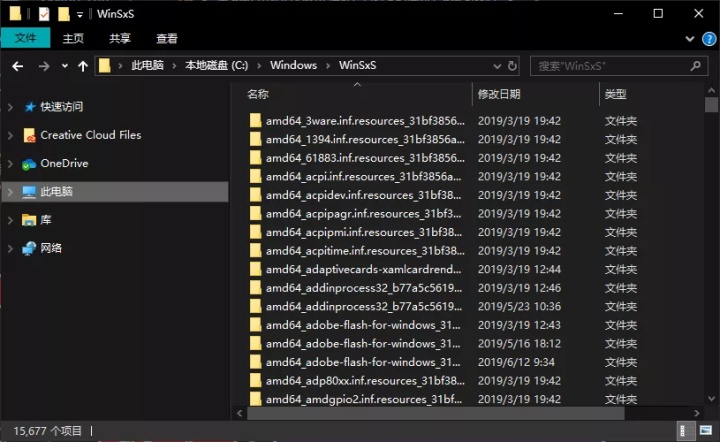Select folder icon of amd64_1394.inf.resources
Screen dimensions: 720x442
(x=255, y=139)
